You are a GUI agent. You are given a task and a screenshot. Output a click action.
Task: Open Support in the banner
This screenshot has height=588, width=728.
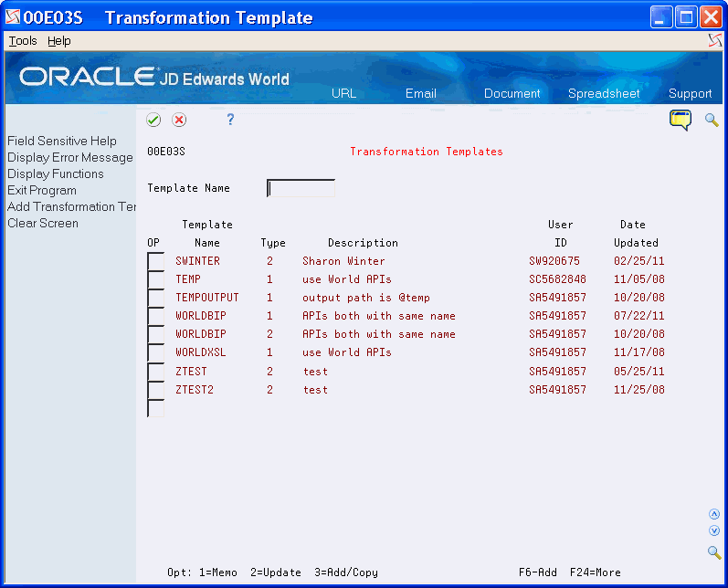(x=690, y=93)
